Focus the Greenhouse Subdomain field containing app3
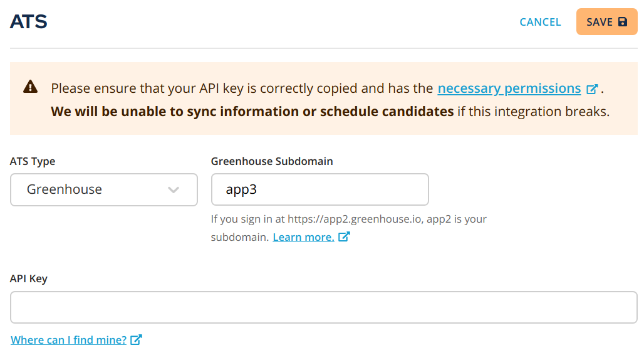 tap(320, 189)
